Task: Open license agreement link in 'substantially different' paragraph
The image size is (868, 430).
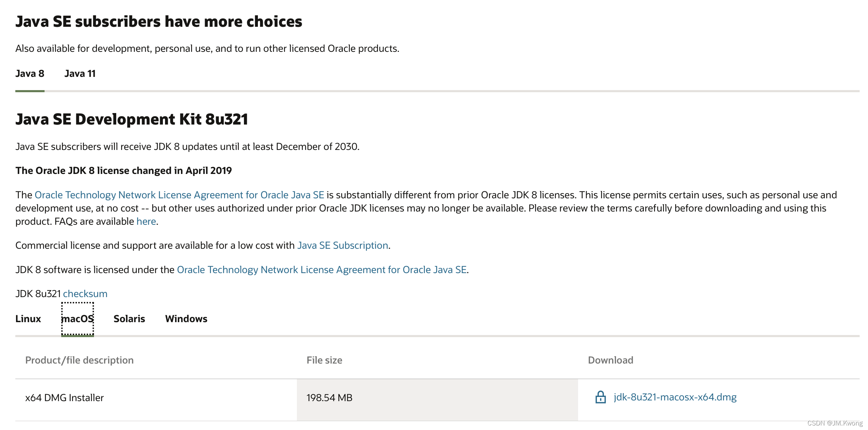Action: coord(179,195)
